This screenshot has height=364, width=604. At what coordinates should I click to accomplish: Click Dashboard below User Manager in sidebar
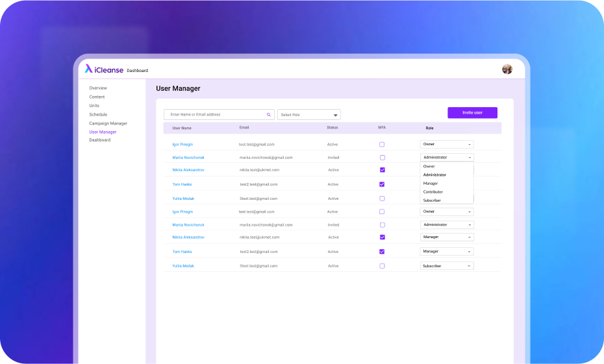click(99, 140)
